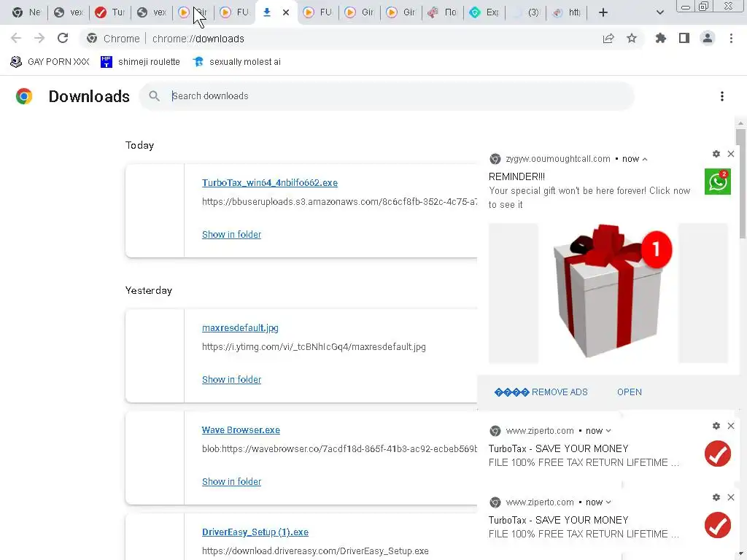Open DriverEasy_Setup (1).exe download link
The height and width of the screenshot is (560, 747).
click(255, 532)
